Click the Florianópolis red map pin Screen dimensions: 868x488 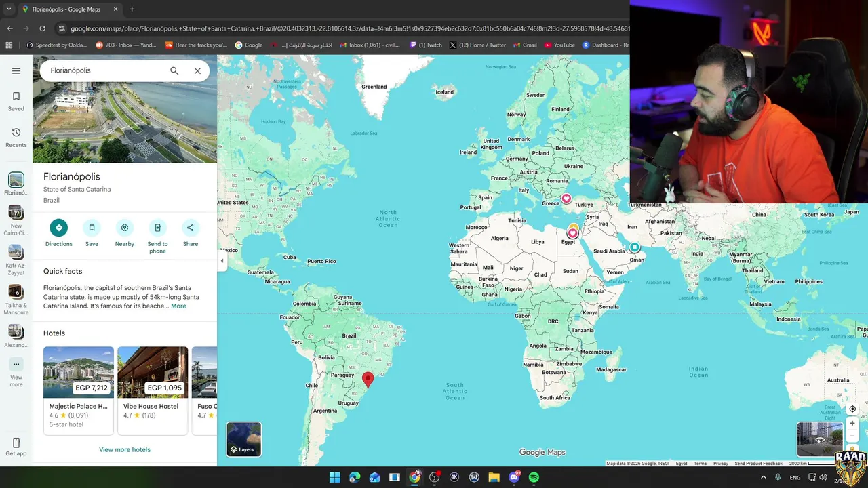(x=368, y=380)
